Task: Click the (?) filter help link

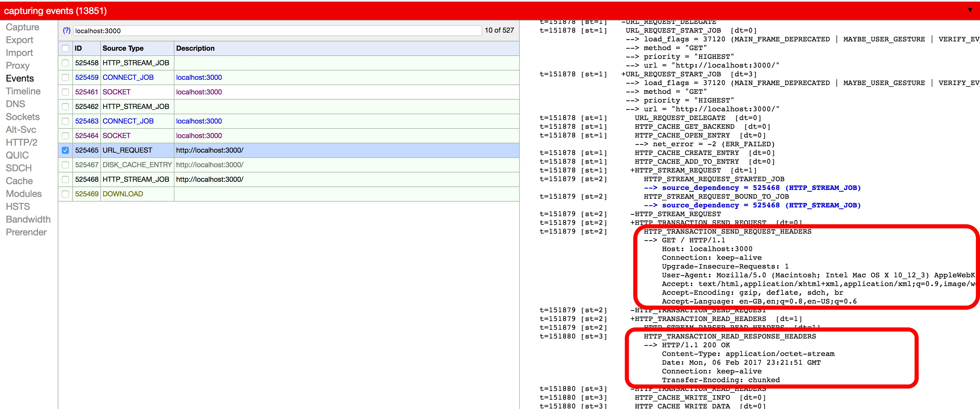Action: (66, 30)
